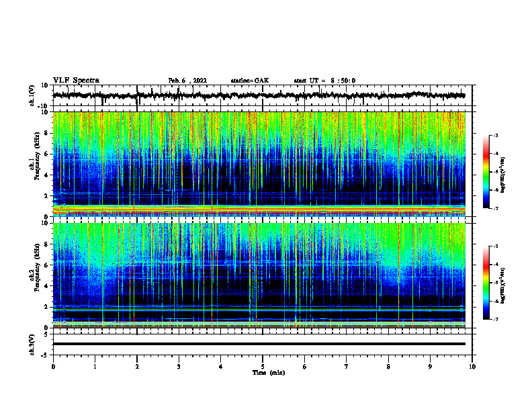
Task: Click the "ch.3(V)" axis label
Action: coord(32,345)
